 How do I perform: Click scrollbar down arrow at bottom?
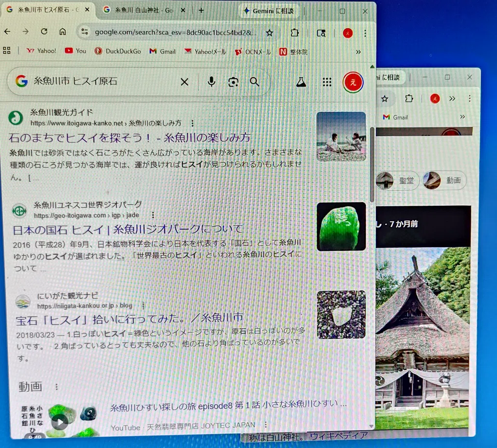pos(371,427)
